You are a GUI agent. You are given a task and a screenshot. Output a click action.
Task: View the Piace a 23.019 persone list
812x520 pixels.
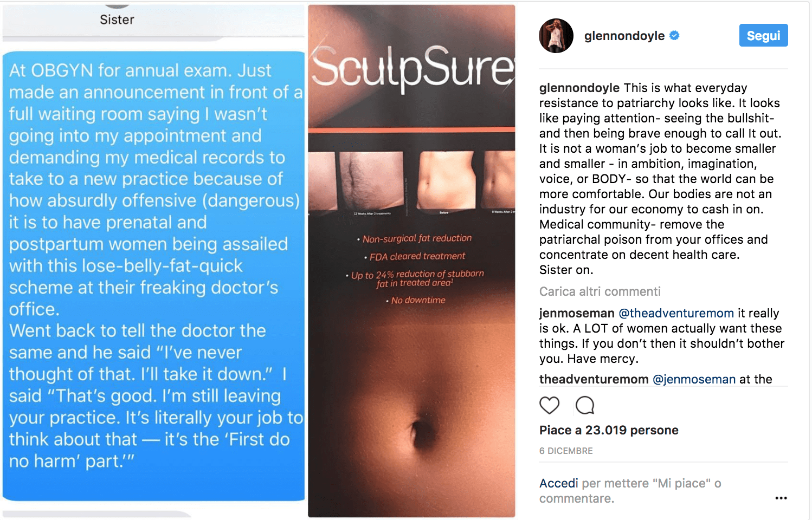(x=609, y=430)
